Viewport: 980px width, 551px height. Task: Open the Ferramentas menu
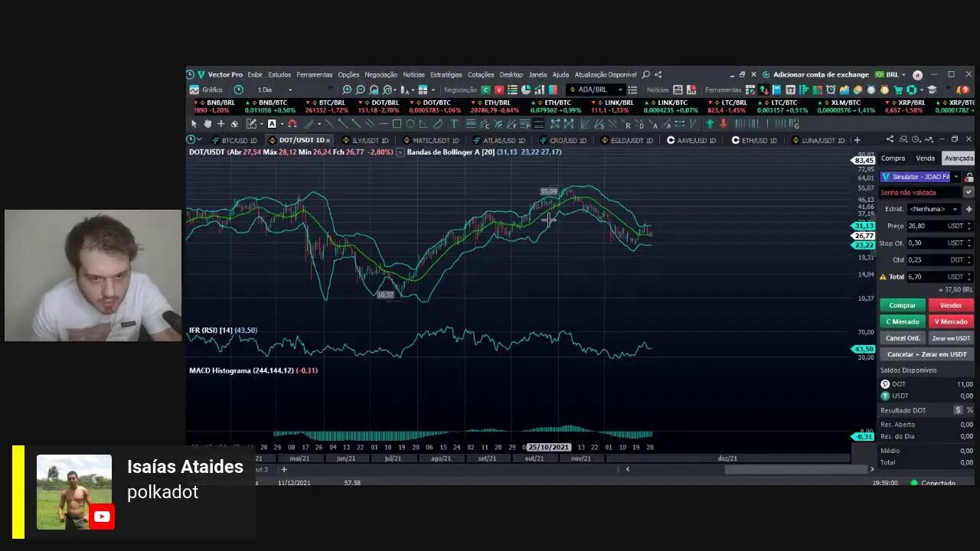(315, 74)
